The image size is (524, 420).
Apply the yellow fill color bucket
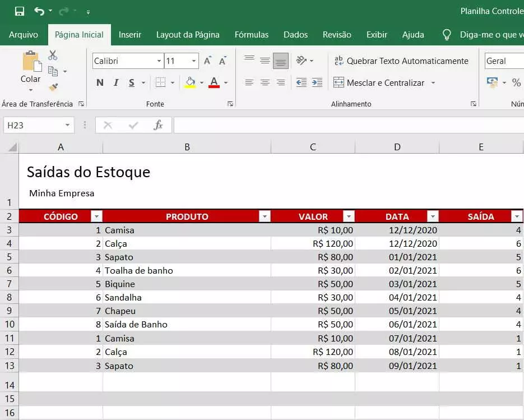tap(190, 83)
